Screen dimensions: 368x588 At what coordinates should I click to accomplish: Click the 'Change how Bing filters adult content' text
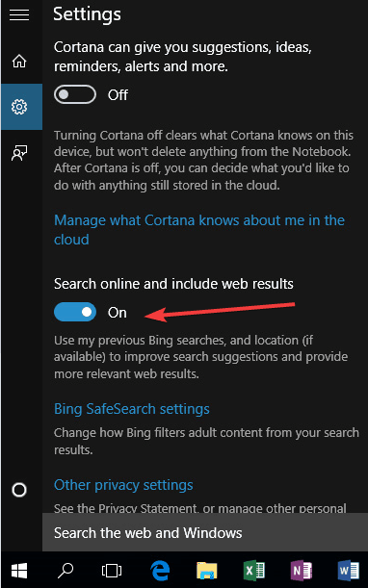(x=206, y=441)
